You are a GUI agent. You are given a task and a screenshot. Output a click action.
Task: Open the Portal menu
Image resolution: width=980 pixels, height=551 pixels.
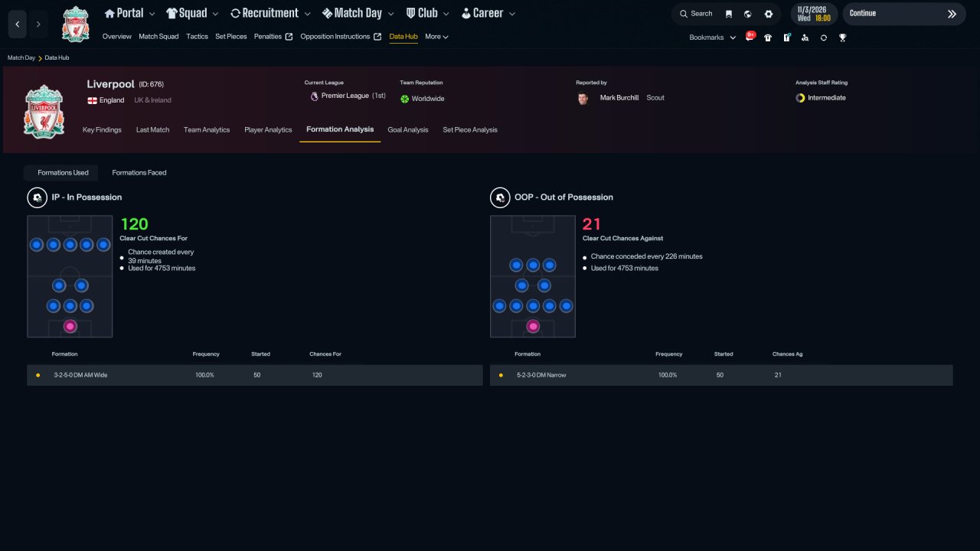click(x=129, y=13)
